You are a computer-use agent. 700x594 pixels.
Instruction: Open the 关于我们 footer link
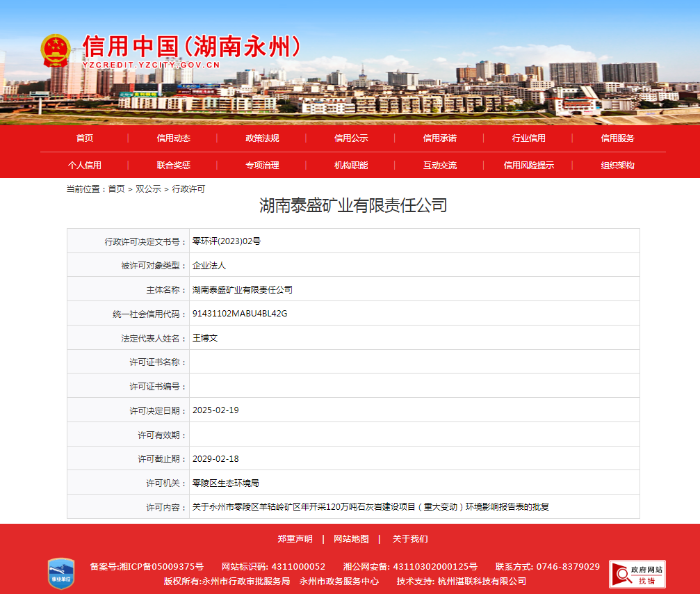410,539
